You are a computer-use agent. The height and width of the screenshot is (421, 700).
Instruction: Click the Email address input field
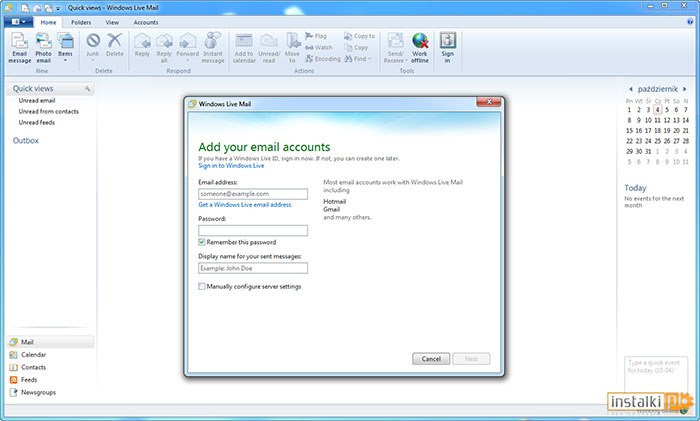point(252,193)
